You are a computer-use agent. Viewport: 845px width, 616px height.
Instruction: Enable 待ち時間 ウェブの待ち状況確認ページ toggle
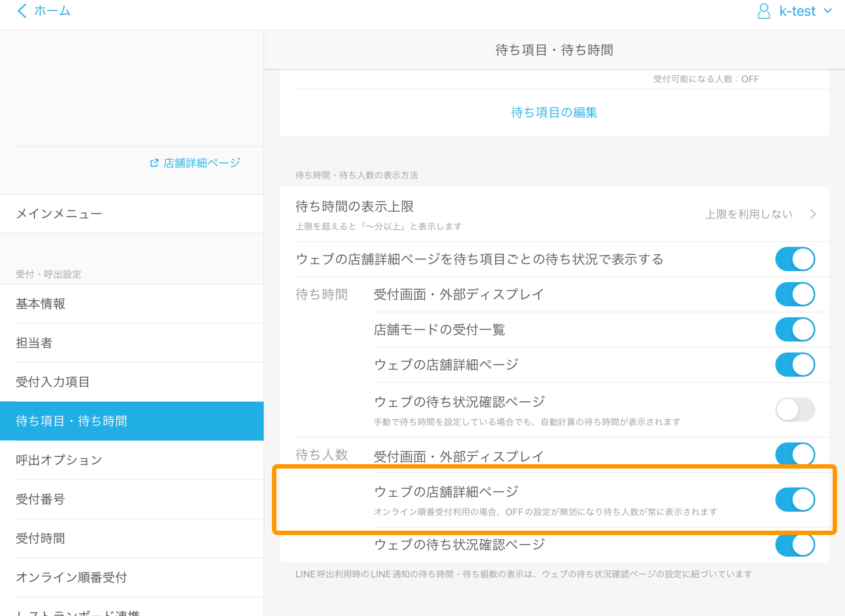(x=795, y=410)
